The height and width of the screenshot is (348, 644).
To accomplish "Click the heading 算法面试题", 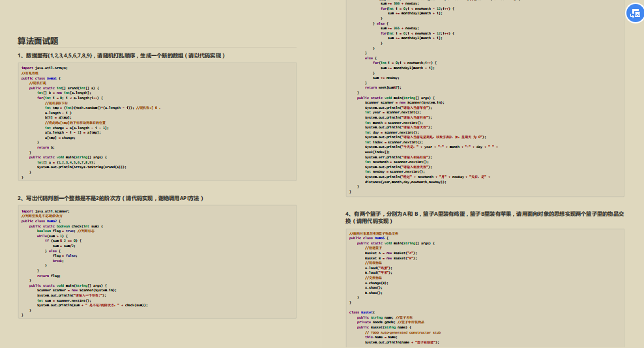I will point(38,41).
